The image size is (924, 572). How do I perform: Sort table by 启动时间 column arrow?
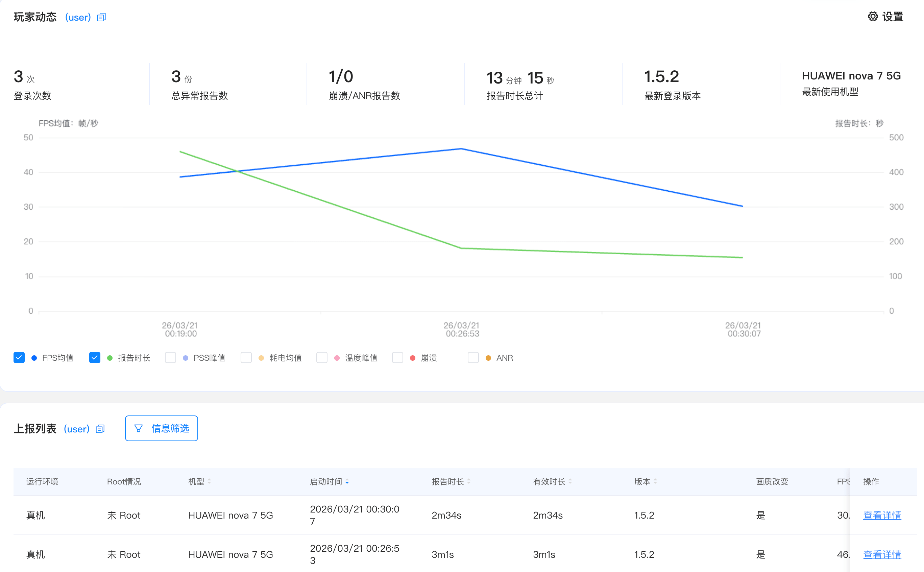click(x=347, y=482)
